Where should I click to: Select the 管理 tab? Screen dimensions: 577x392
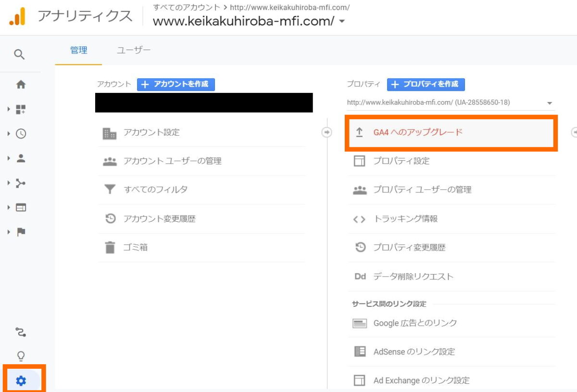[78, 50]
